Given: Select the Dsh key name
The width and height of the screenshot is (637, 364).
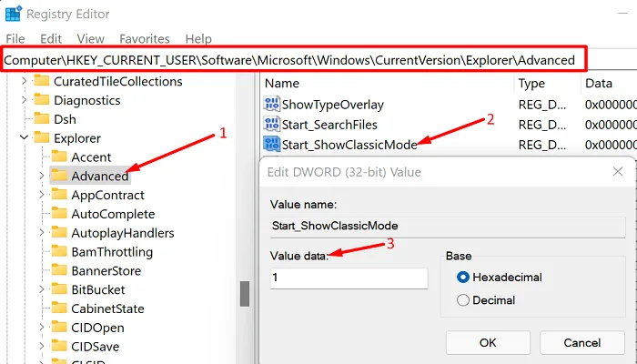Looking at the screenshot, I should click(x=65, y=119).
